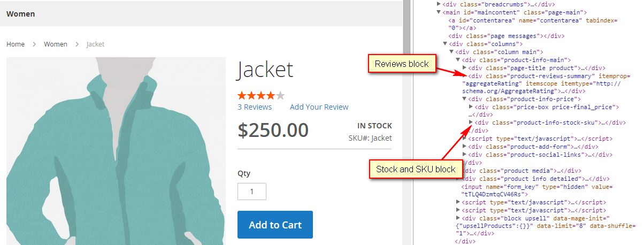This screenshot has width=644, height=245.
Task: Click the Add Your Review link
Action: pos(319,107)
